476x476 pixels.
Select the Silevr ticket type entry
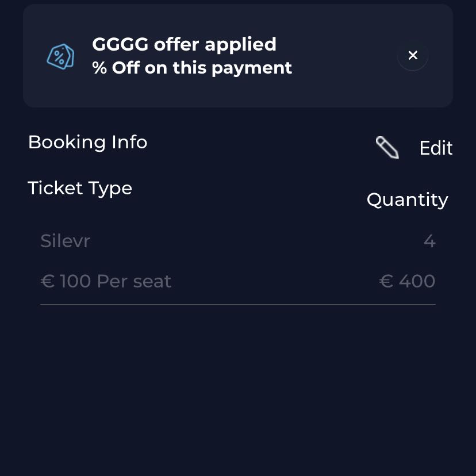click(x=65, y=241)
